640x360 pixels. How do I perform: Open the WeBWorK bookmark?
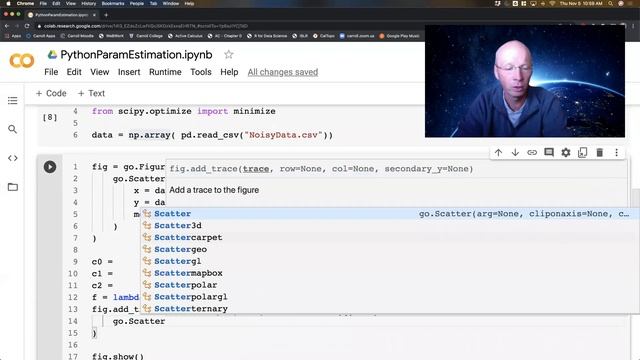(x=111, y=36)
